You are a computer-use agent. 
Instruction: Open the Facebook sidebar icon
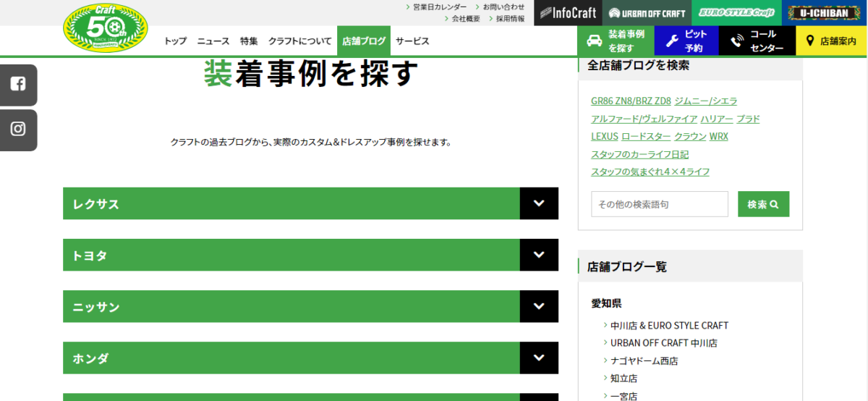click(18, 84)
